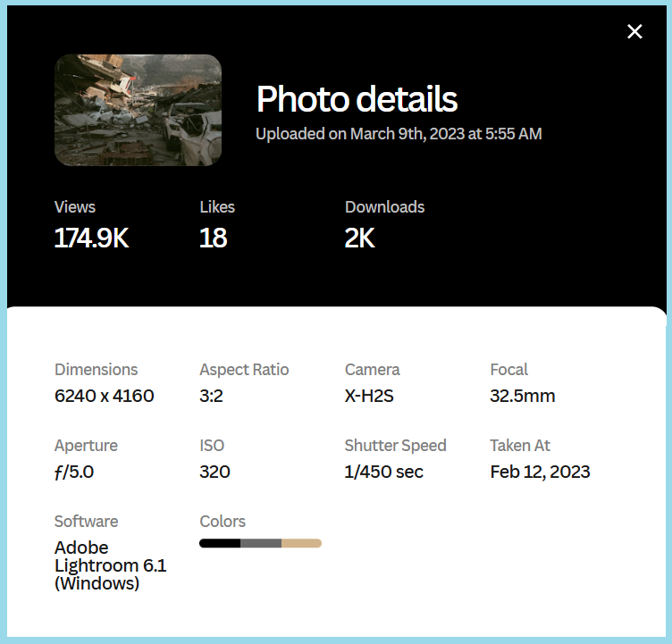Select the 3:2 aspect ratio value

click(212, 396)
